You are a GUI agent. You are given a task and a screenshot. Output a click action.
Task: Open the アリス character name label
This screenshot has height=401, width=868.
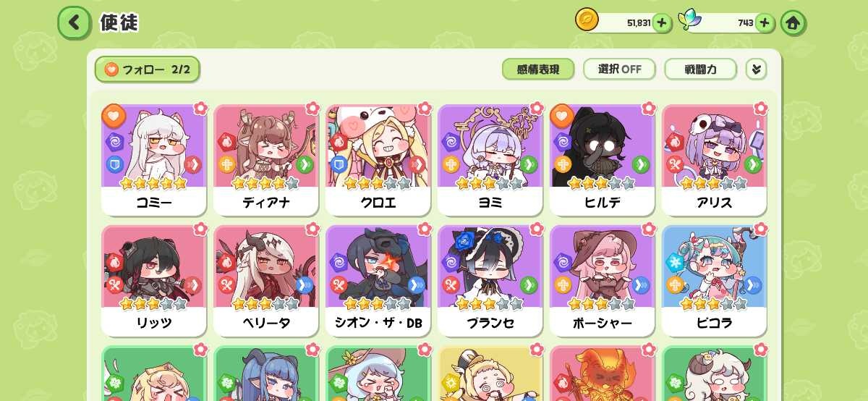[x=715, y=203]
